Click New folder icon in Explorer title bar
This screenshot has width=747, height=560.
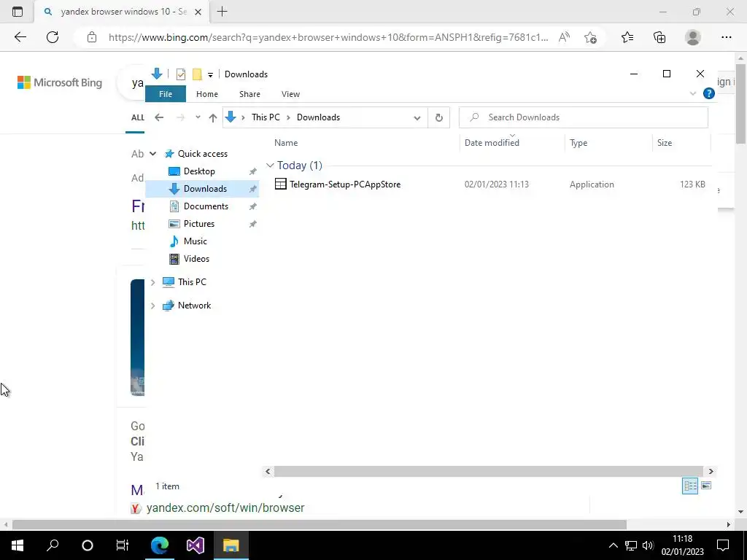(x=197, y=74)
